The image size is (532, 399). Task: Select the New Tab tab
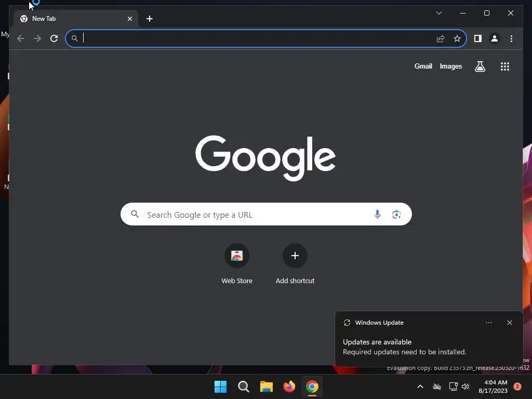(x=76, y=19)
